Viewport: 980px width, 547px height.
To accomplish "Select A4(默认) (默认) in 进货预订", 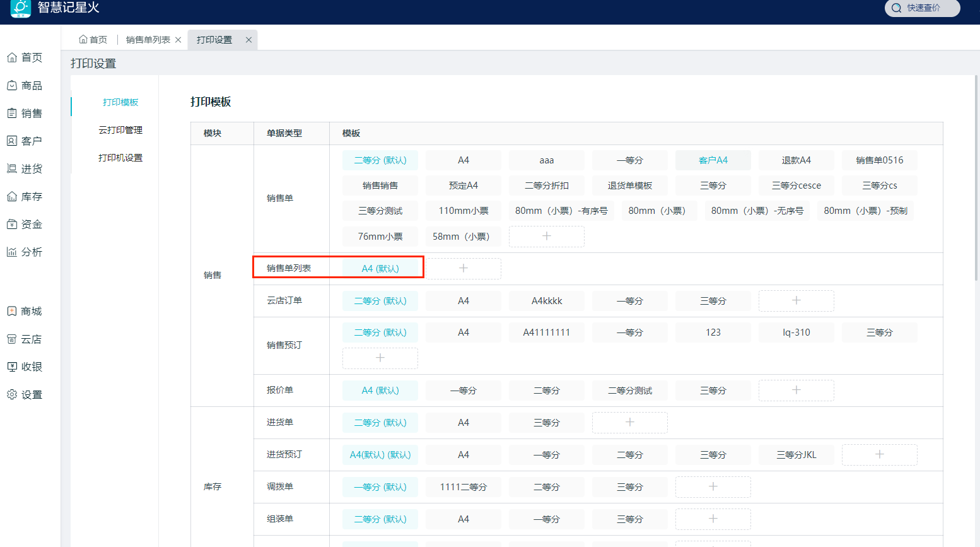I will (x=380, y=455).
